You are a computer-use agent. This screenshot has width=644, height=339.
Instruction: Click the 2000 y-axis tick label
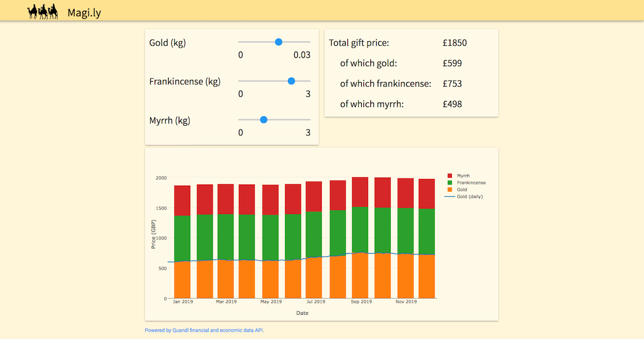pyautogui.click(x=162, y=178)
